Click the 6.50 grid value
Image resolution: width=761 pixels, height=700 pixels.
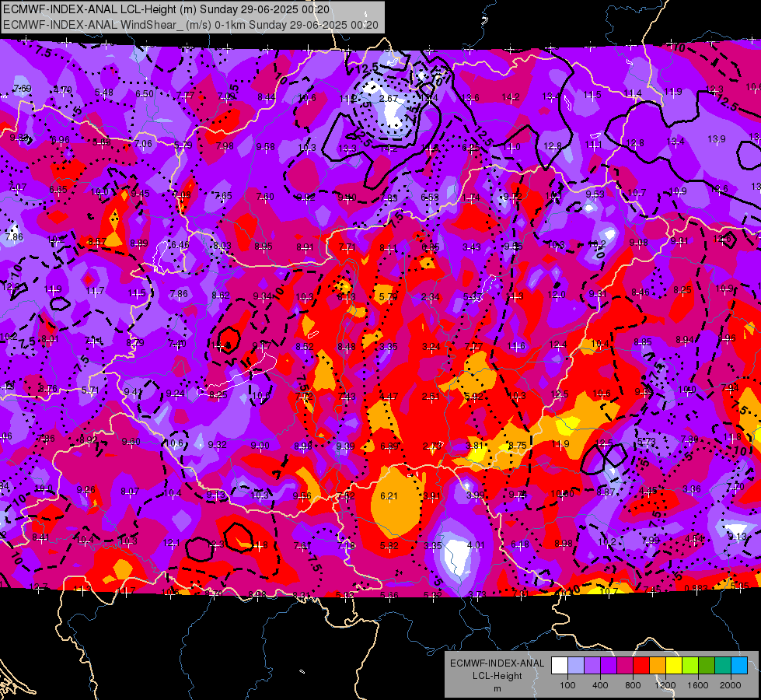point(145,94)
